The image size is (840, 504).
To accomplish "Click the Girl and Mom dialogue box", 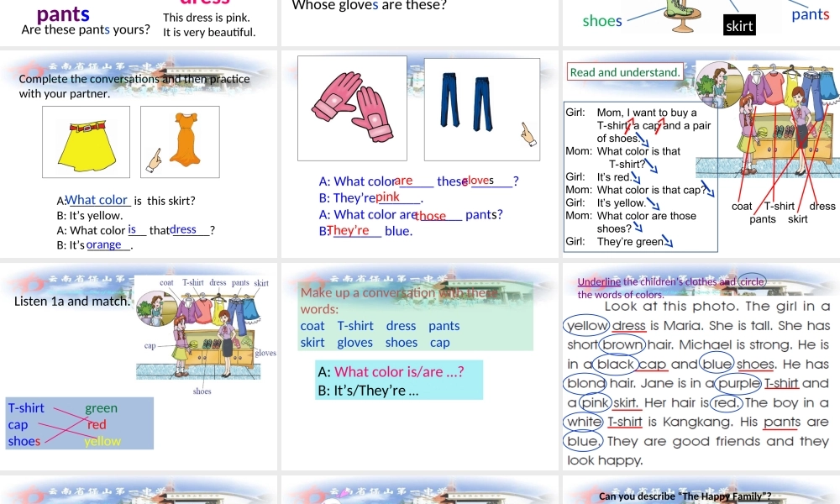I will [641, 176].
